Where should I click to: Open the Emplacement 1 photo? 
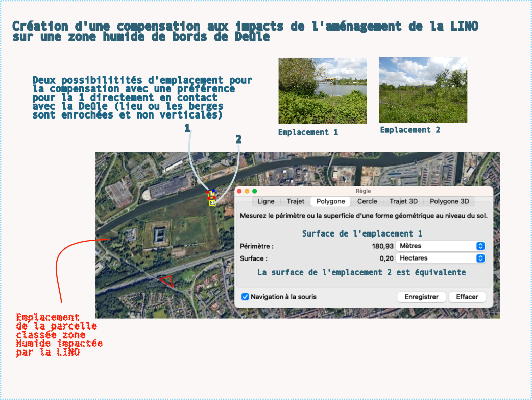322,90
